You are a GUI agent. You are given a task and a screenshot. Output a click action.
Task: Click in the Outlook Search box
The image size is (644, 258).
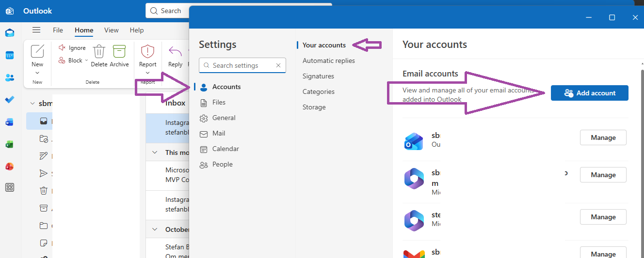tap(167, 11)
